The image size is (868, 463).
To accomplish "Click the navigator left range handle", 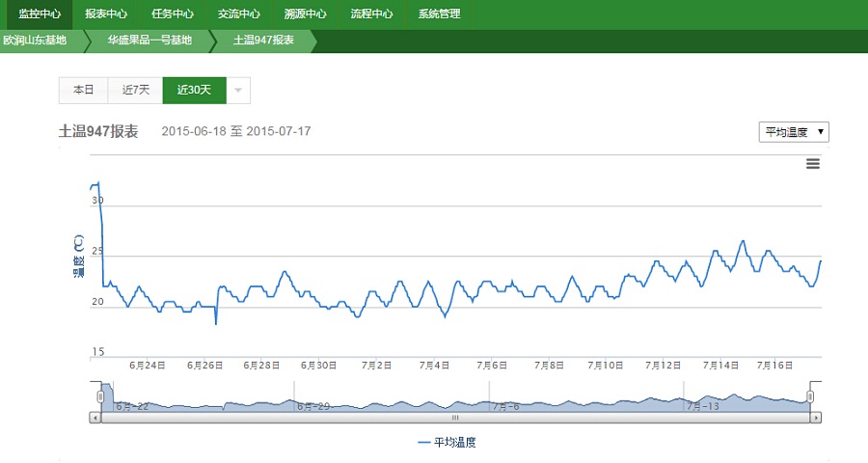I will point(100,396).
